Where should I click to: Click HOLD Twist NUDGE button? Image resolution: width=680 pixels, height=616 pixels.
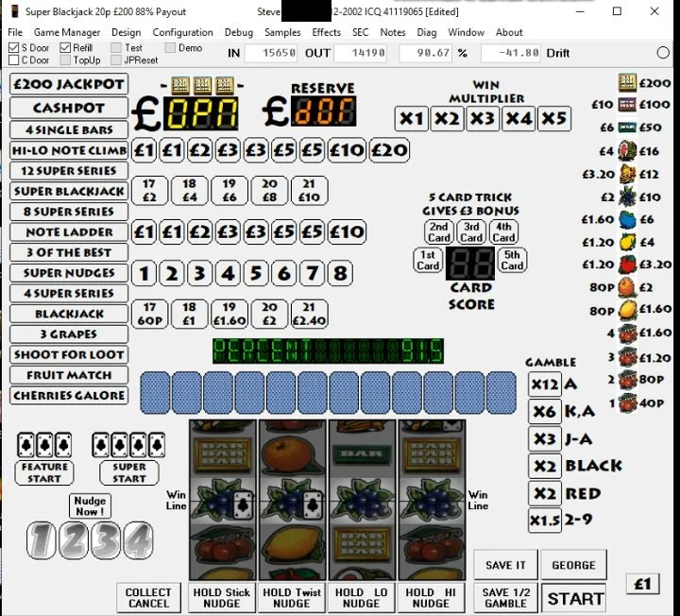(292, 598)
